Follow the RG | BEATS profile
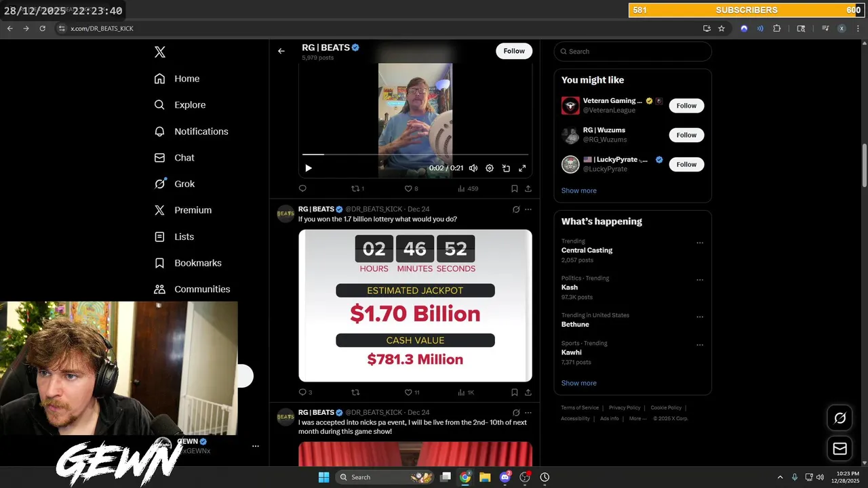 tap(514, 51)
